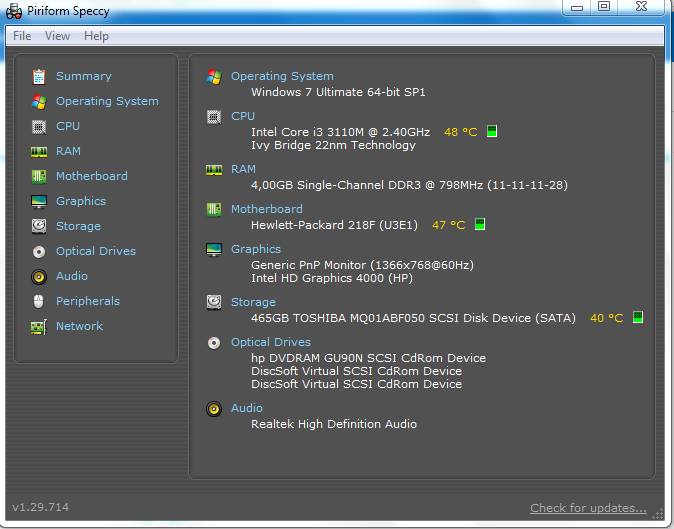Screen dimensions: 674x529
Task: Show Peripherals section from sidebar
Action: [x=88, y=301]
